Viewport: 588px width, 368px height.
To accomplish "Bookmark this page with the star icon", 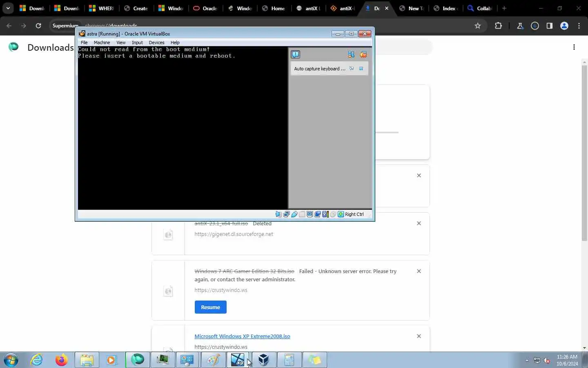I will tap(478, 26).
